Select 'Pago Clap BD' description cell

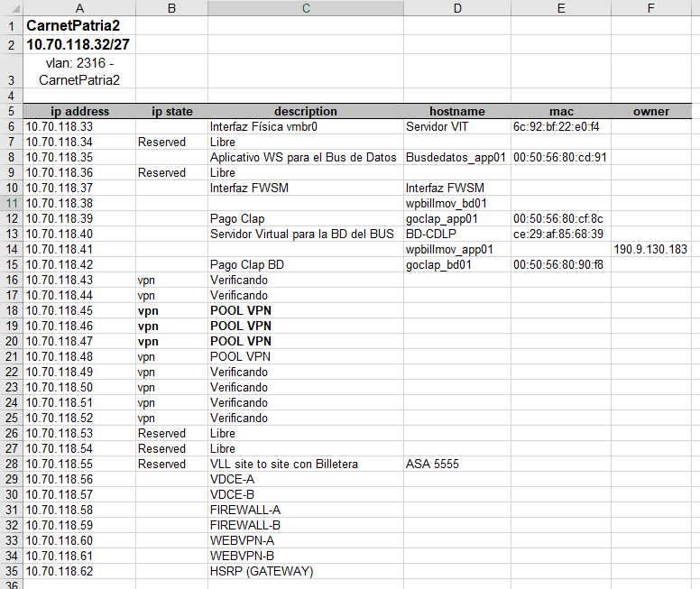point(306,265)
